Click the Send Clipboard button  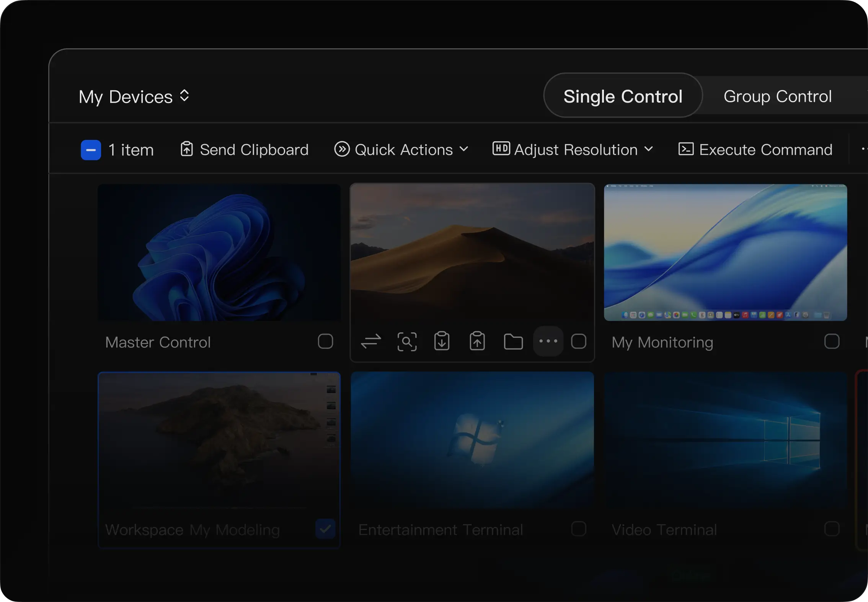244,150
